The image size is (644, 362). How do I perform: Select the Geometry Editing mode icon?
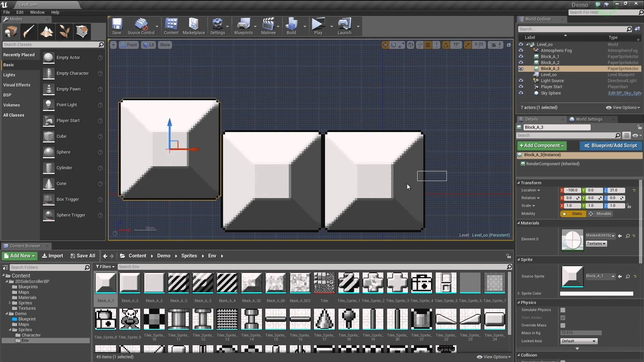82,32
